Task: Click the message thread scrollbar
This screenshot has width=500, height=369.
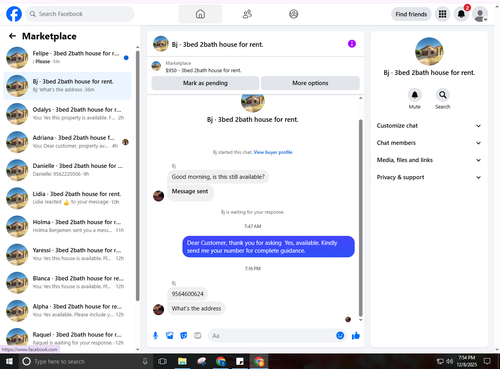Action: pyautogui.click(x=360, y=218)
